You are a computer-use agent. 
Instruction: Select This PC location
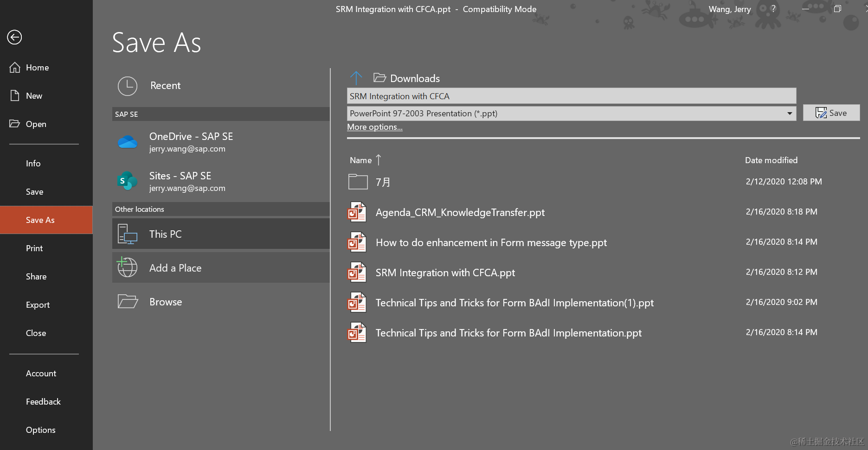pos(221,234)
